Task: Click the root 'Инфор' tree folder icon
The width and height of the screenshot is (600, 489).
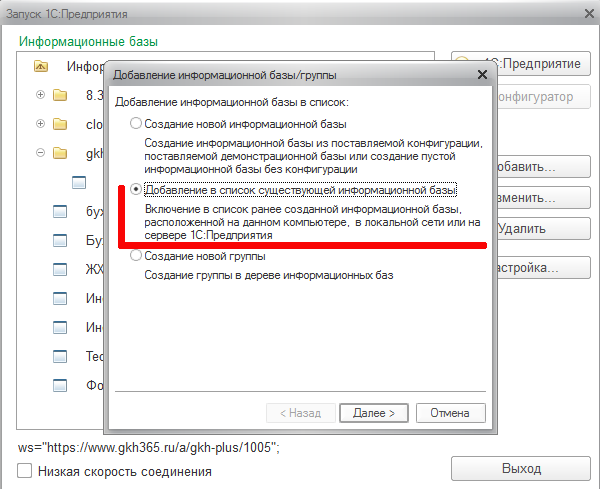Action: pos(41,66)
